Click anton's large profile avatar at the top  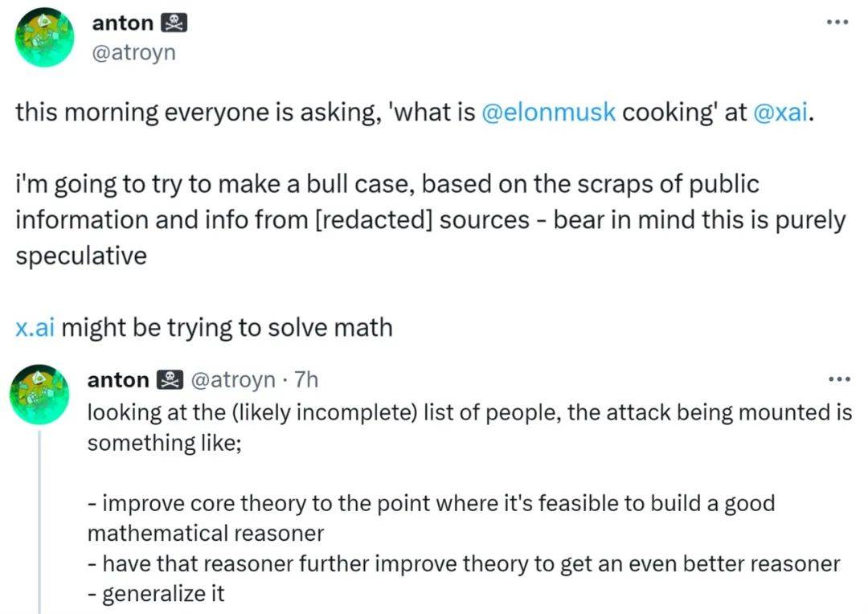[45, 38]
